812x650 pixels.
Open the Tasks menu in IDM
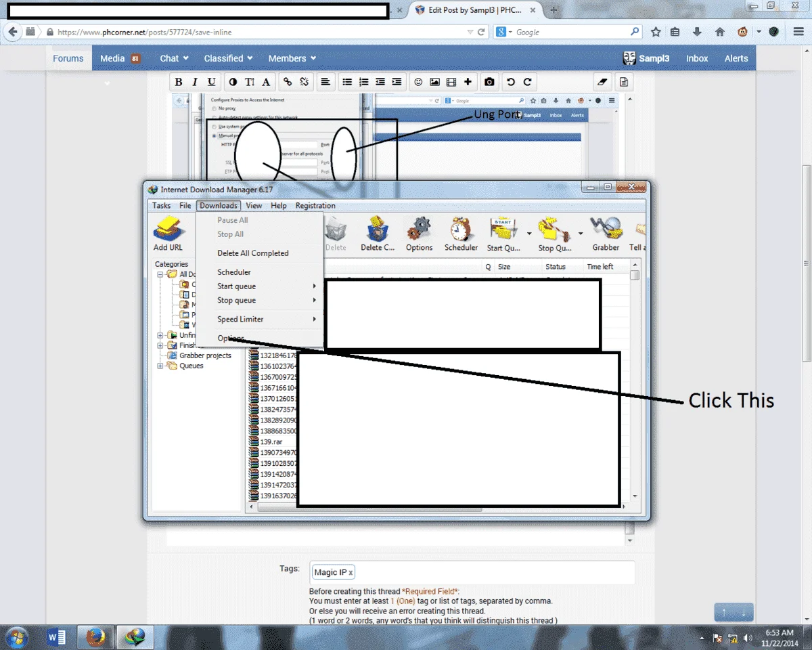(x=161, y=205)
